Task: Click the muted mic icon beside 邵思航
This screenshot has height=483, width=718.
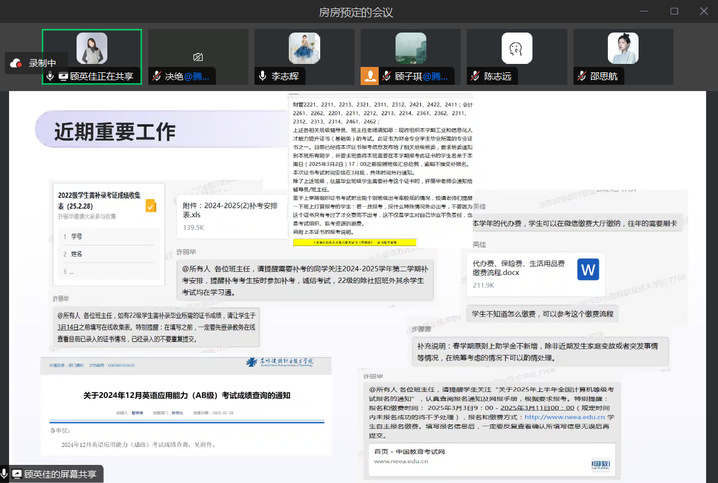Action: coord(579,76)
